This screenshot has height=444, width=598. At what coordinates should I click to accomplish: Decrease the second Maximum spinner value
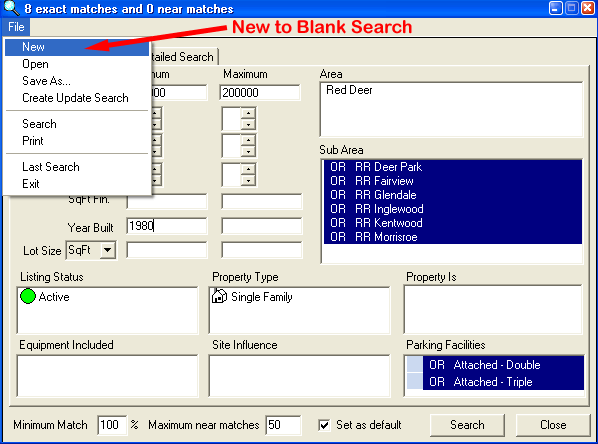248,151
